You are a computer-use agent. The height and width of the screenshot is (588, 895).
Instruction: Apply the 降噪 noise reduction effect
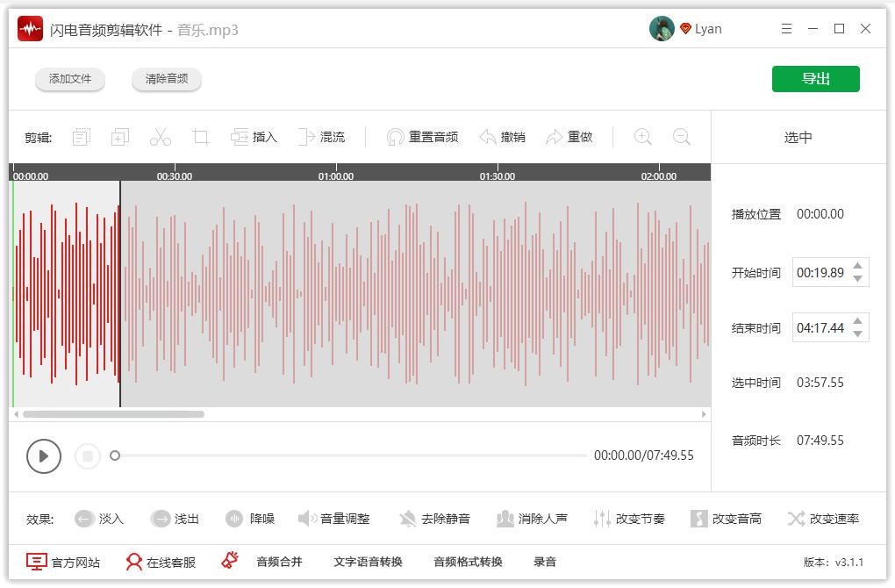(250, 519)
